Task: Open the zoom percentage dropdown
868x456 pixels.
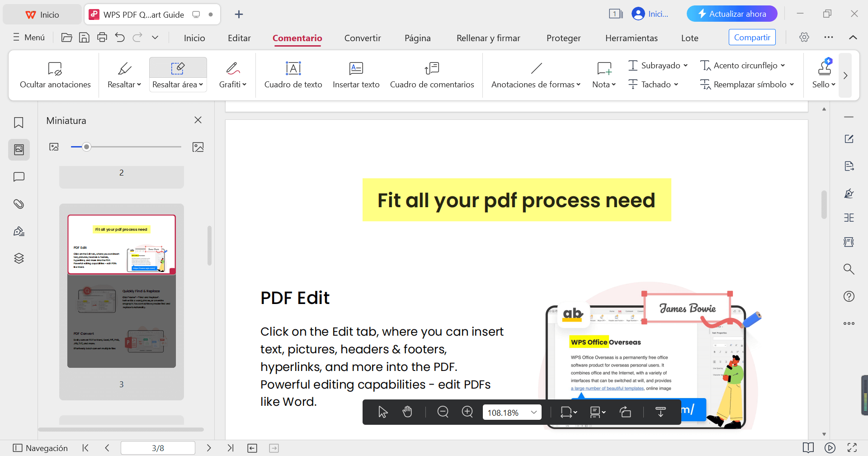Action: point(533,412)
